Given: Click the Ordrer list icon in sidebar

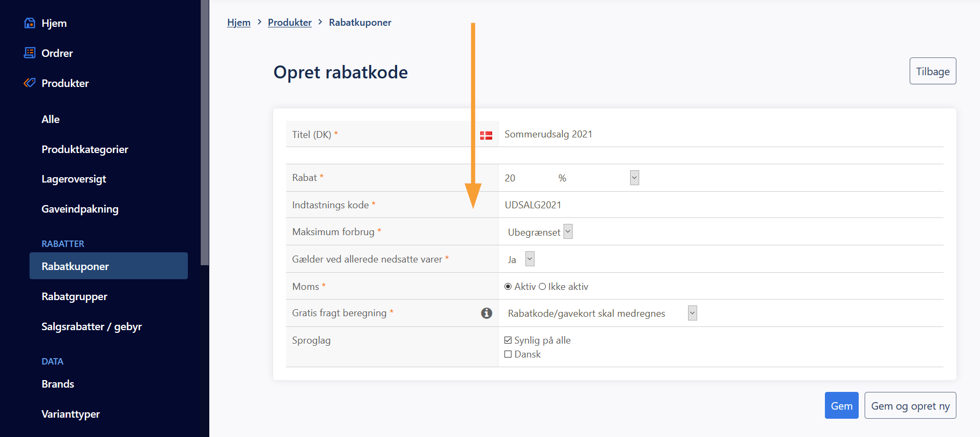Looking at the screenshot, I should point(30,53).
